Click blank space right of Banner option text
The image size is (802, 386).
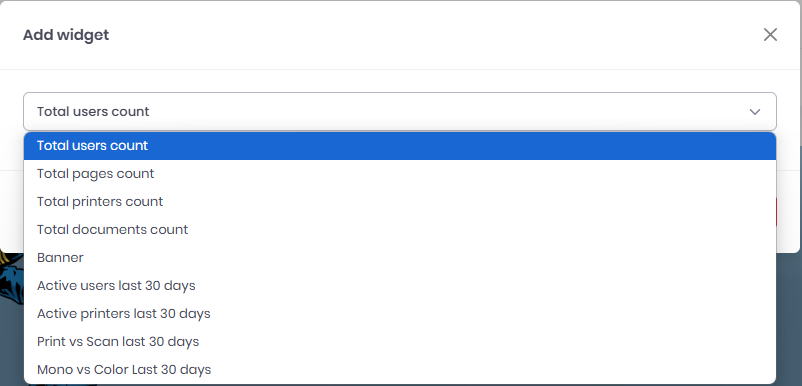coord(430,258)
